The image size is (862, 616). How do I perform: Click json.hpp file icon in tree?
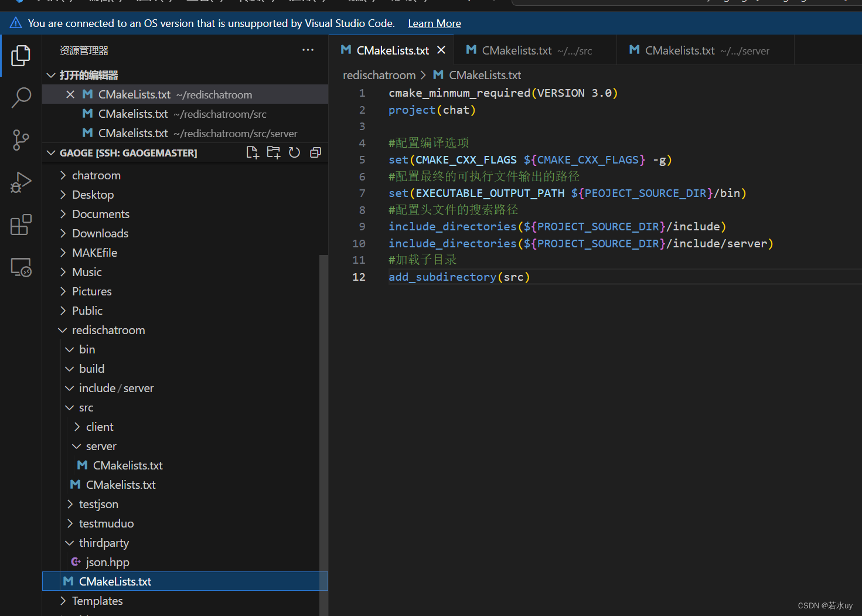[76, 562]
